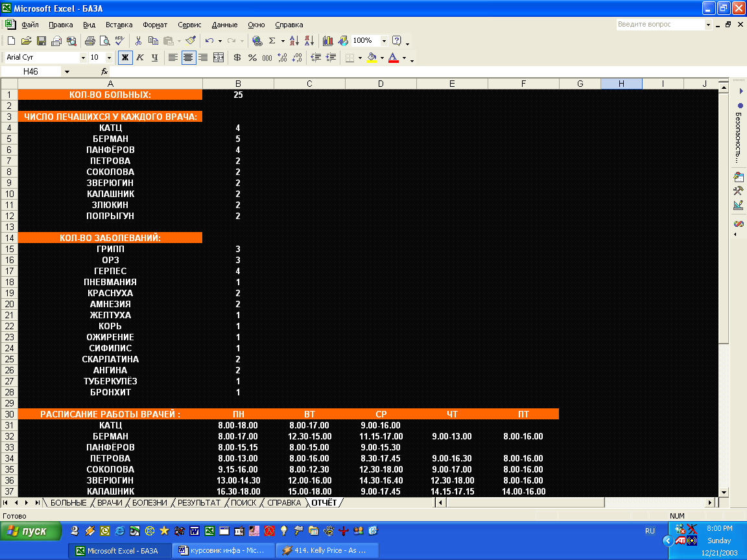747x560 pixels.
Task: Open the Вставка menu
Action: tap(119, 25)
